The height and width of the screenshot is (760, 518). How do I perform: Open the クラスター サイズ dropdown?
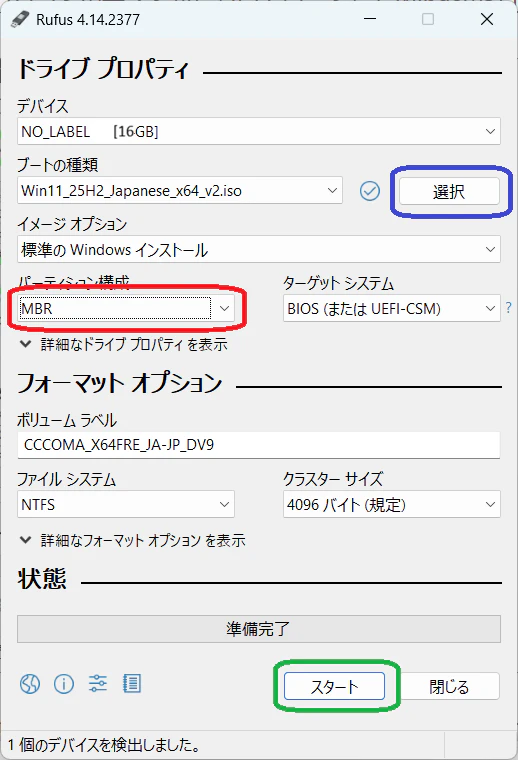coord(392,504)
